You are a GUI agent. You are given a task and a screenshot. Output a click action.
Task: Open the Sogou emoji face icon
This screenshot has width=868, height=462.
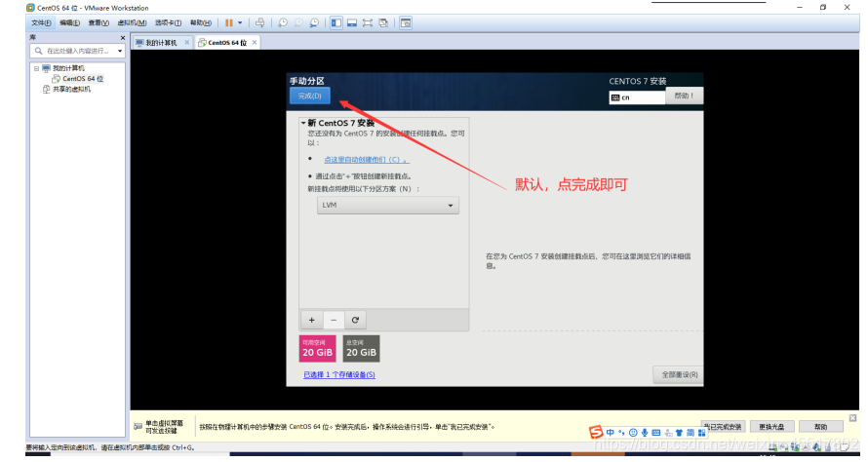633,432
